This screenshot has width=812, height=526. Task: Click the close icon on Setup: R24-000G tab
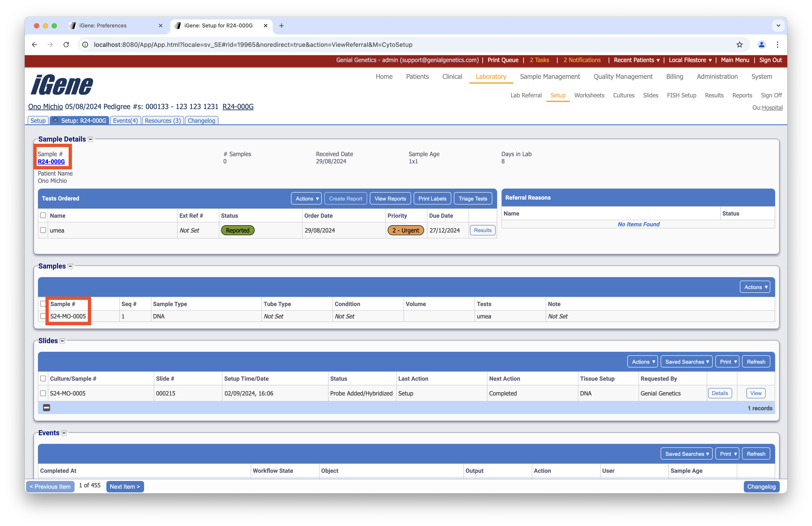click(x=55, y=120)
